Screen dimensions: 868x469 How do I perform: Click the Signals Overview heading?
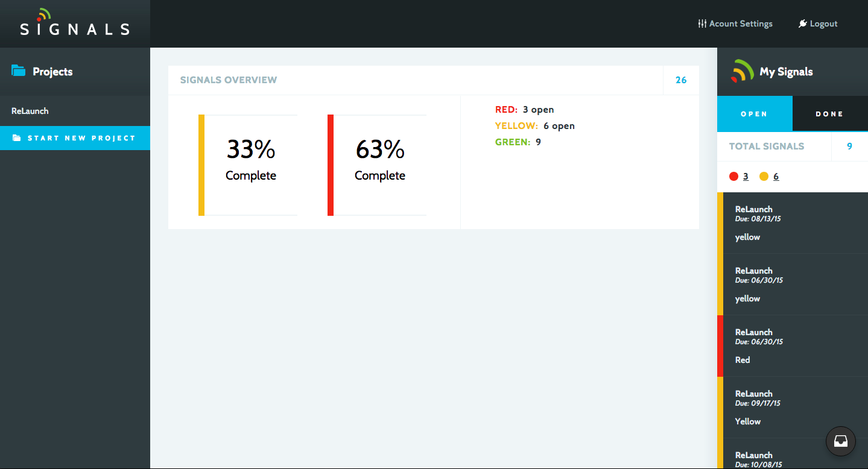point(229,80)
